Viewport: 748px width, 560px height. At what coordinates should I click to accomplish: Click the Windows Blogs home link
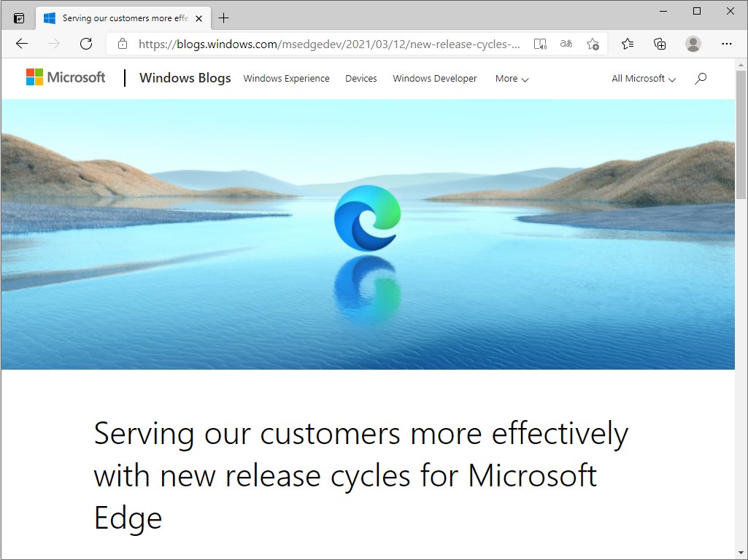tap(185, 78)
